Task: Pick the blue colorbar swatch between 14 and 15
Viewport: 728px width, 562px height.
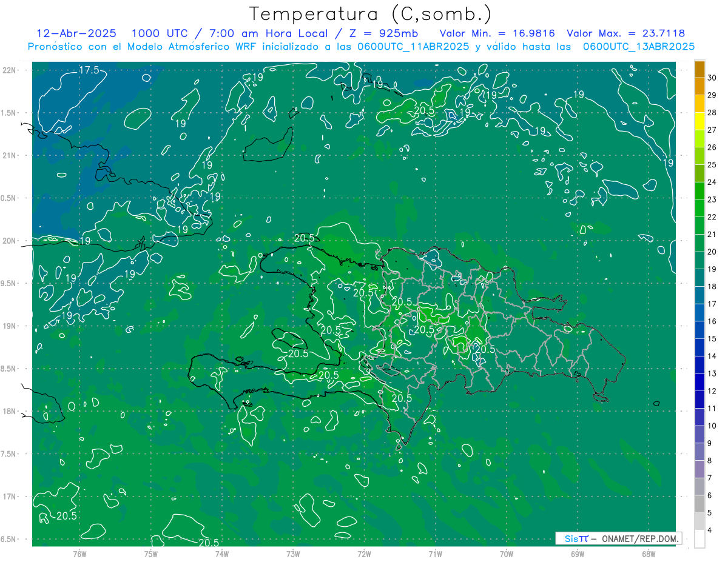Action: (x=699, y=347)
